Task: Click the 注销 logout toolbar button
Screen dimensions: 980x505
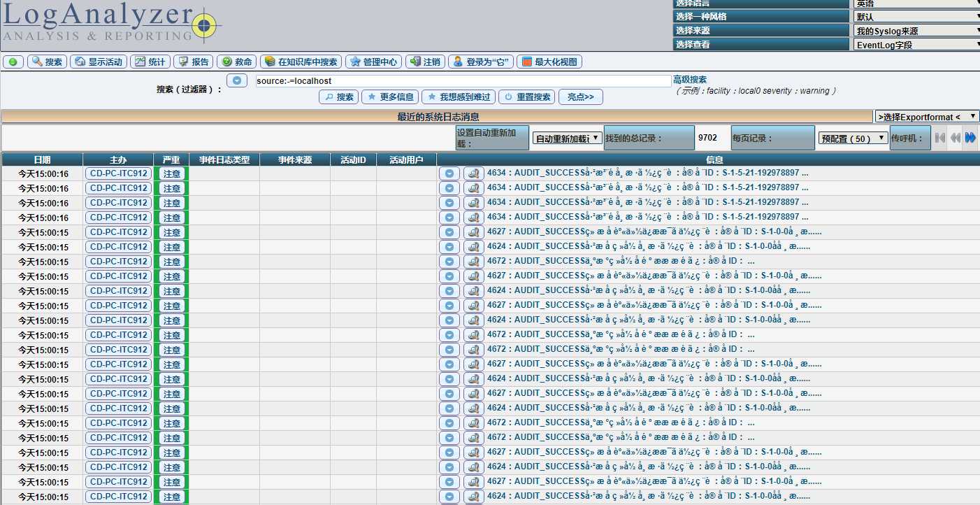Action: click(x=425, y=62)
